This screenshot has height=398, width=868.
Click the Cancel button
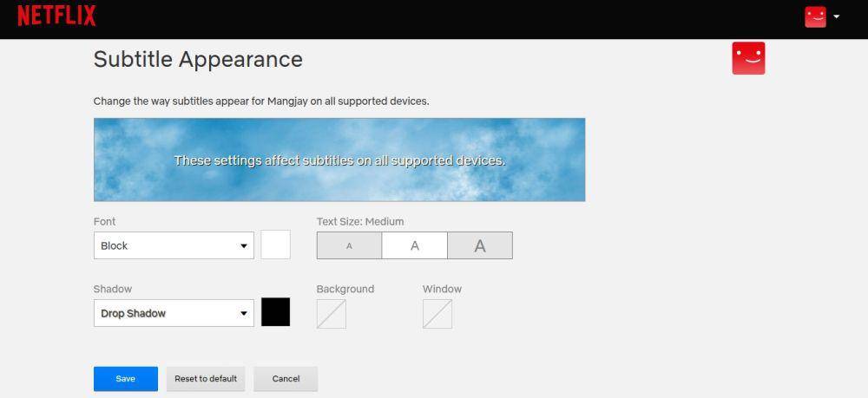pyautogui.click(x=286, y=379)
